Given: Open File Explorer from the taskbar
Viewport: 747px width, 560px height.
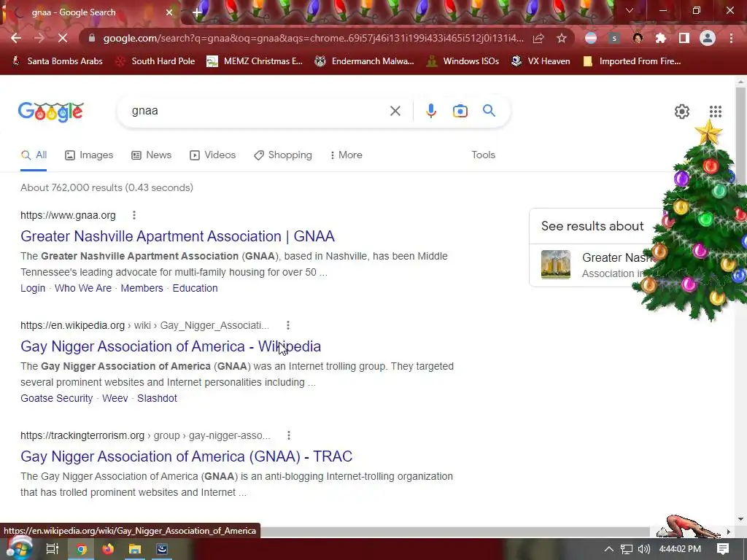Looking at the screenshot, I should (135, 549).
